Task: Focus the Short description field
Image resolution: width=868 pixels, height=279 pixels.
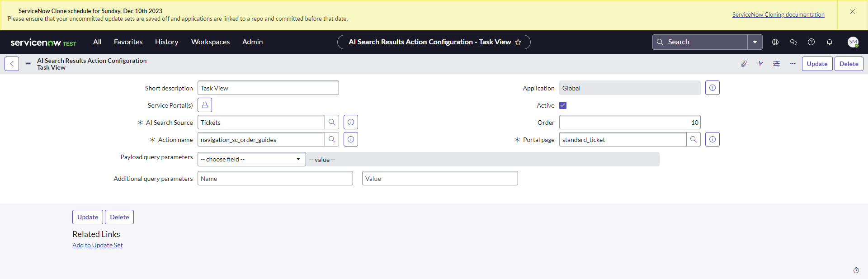Action: [x=268, y=88]
